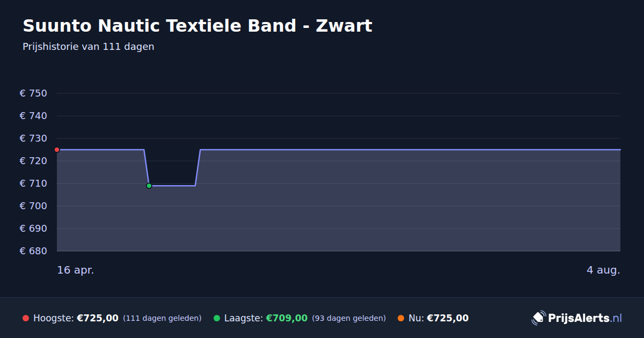Click the € 710 axis label
The height and width of the screenshot is (338, 644).
pyautogui.click(x=33, y=183)
